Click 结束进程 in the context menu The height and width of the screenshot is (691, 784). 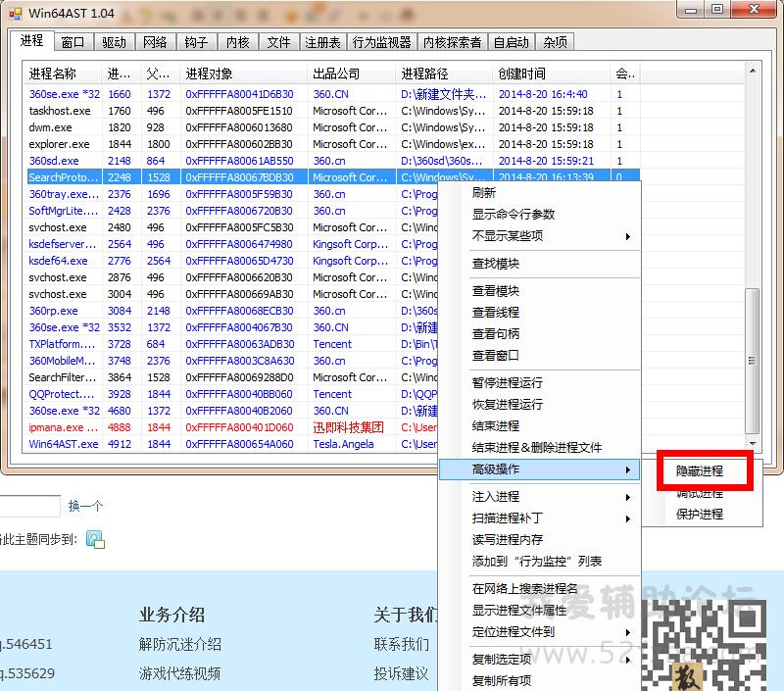(496, 426)
